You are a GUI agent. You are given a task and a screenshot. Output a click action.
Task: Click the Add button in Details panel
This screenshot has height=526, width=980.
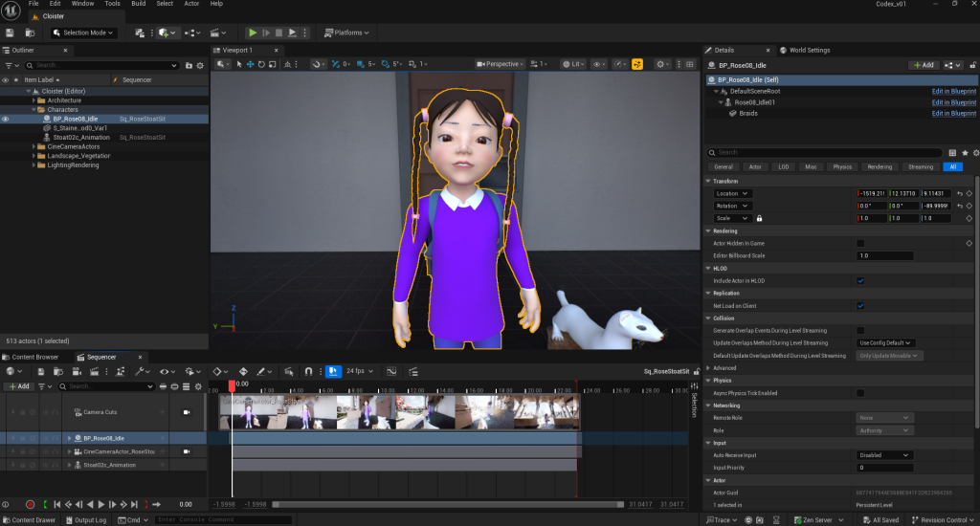click(x=923, y=65)
